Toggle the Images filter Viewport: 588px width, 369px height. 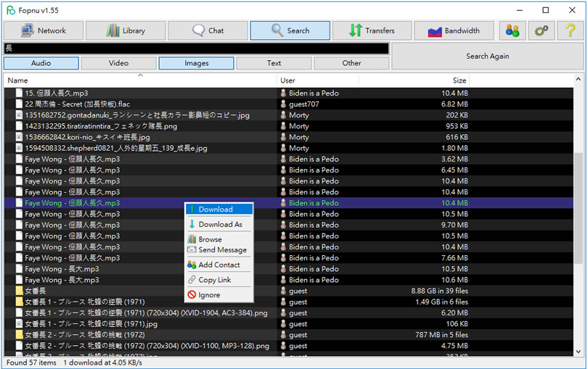pyautogui.click(x=197, y=63)
